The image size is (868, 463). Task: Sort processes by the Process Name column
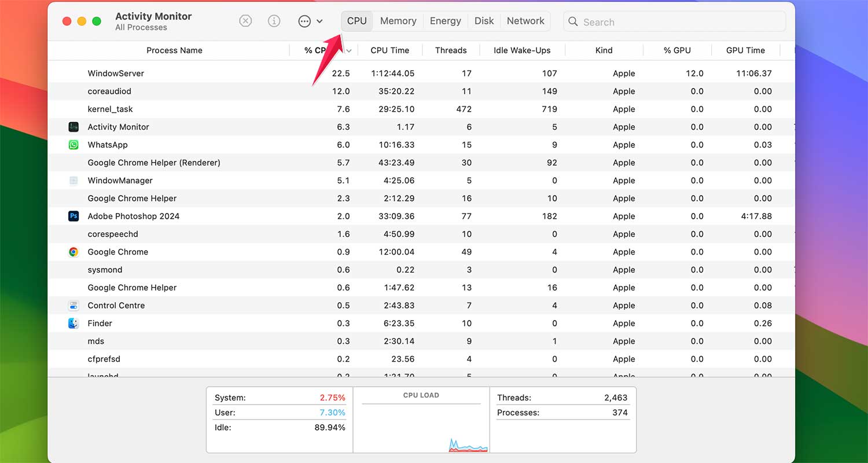pos(174,50)
